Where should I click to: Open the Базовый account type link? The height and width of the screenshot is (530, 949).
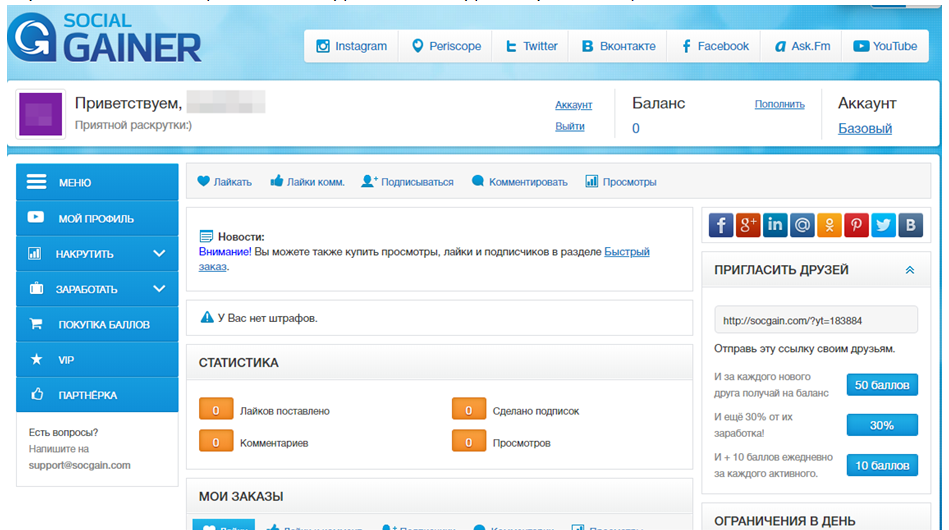click(865, 128)
